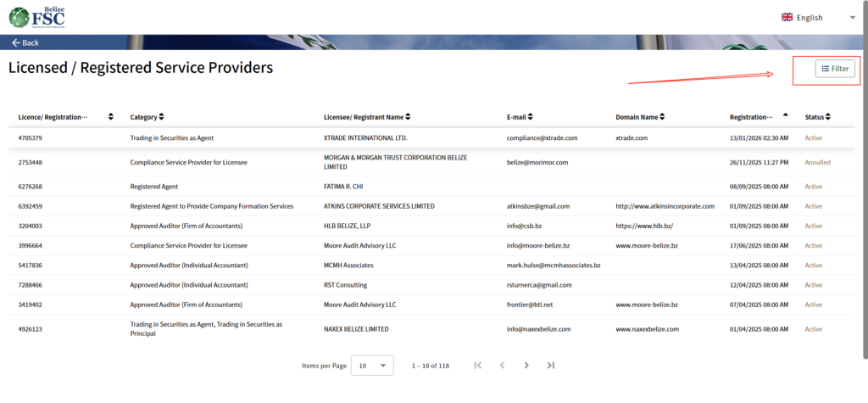Open the Items per Page dropdown
Image resolution: width=868 pixels, height=403 pixels.
(373, 366)
